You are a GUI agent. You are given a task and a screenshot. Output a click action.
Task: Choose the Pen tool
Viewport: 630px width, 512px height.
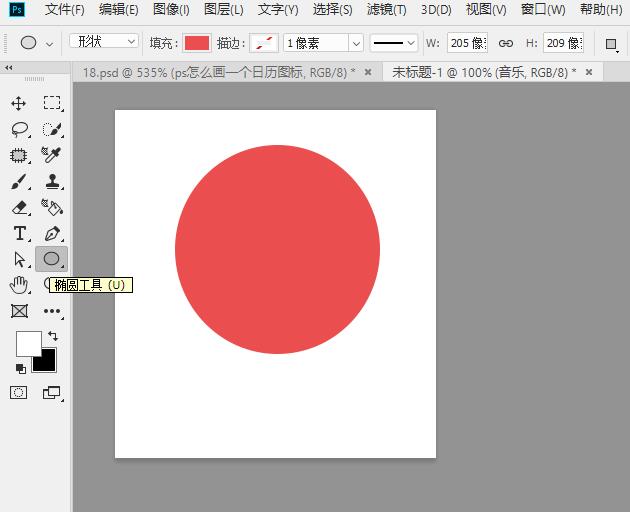point(52,233)
